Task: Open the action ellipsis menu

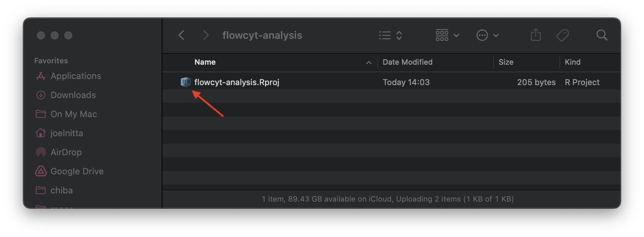Action: [487, 35]
